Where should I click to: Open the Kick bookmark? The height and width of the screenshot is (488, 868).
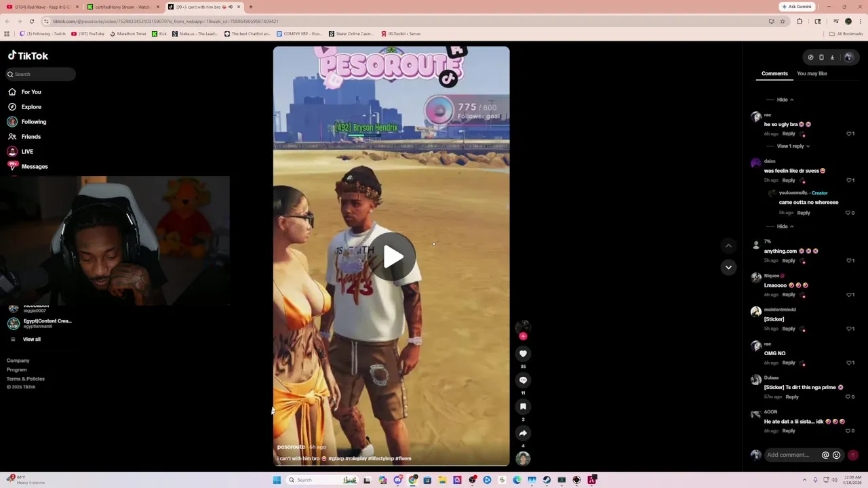(x=159, y=34)
